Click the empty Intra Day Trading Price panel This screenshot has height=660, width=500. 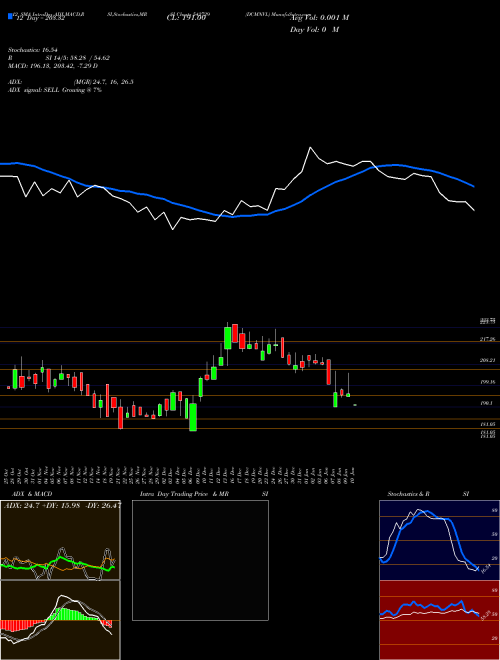[x=200, y=560]
